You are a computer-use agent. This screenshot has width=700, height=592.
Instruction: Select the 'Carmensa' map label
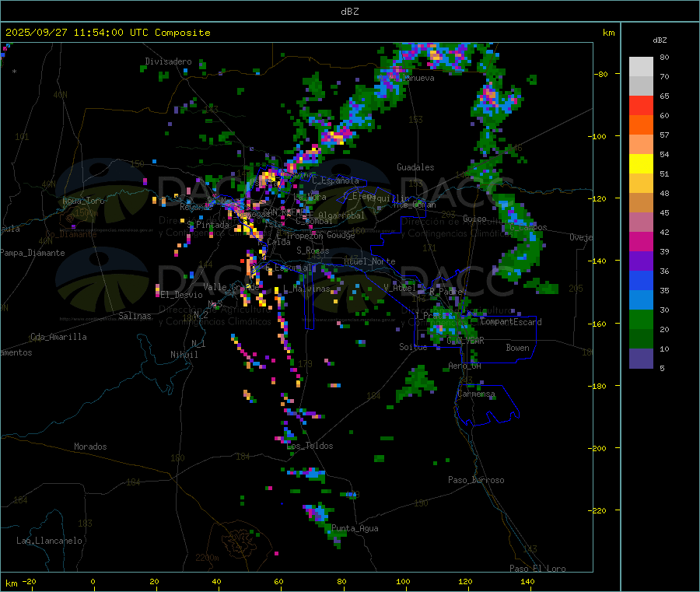[x=476, y=394]
